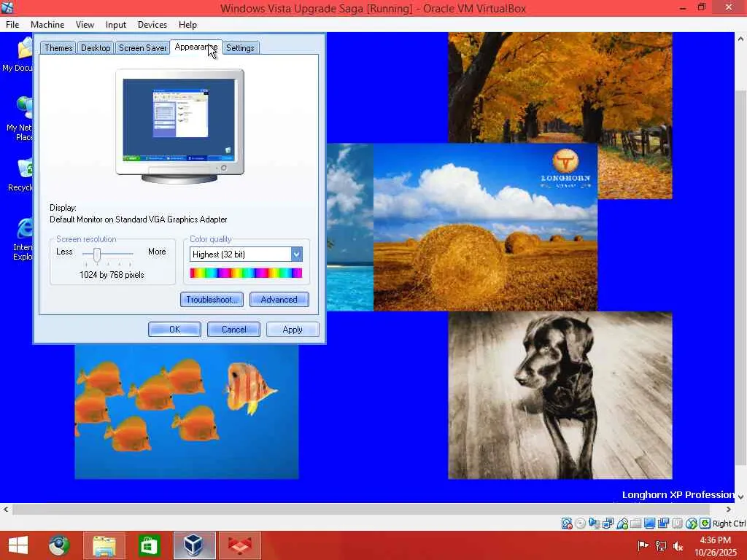This screenshot has height=560, width=747.
Task: Click the muted volume tray icon
Action: coord(678,545)
